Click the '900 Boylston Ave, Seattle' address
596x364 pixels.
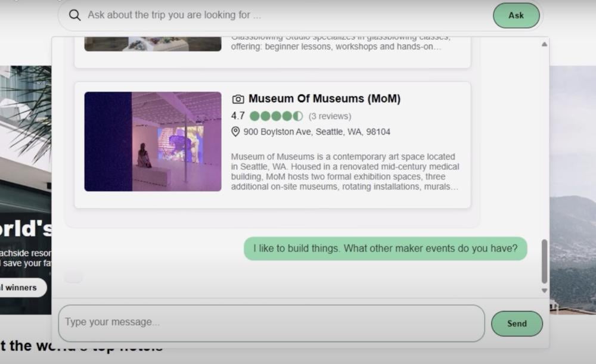[317, 132]
